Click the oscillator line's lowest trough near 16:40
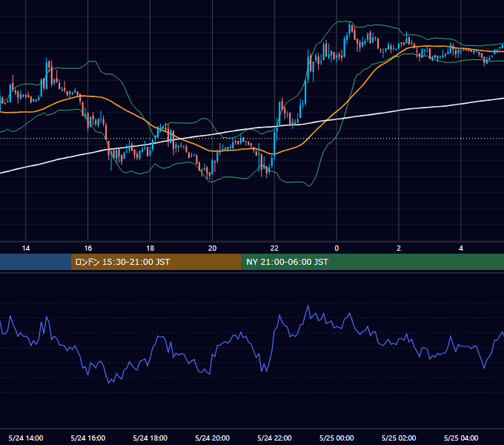The height and width of the screenshot is (445, 504). tap(109, 382)
